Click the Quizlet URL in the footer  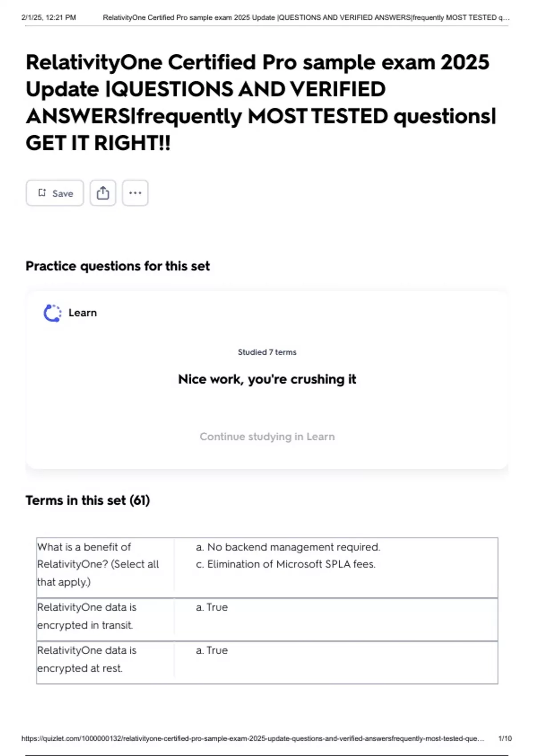click(253, 739)
